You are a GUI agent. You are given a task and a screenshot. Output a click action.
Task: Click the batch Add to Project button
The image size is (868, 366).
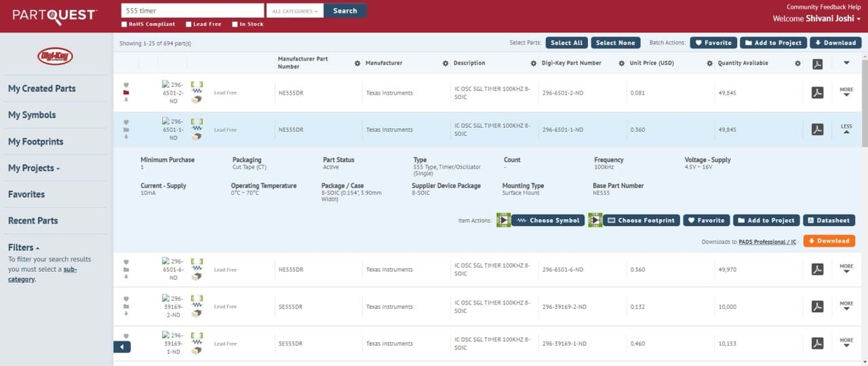pos(773,43)
